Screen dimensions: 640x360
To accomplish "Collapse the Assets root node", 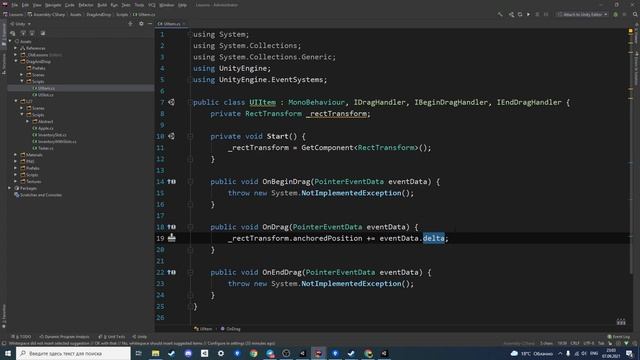I will click(x=10, y=41).
